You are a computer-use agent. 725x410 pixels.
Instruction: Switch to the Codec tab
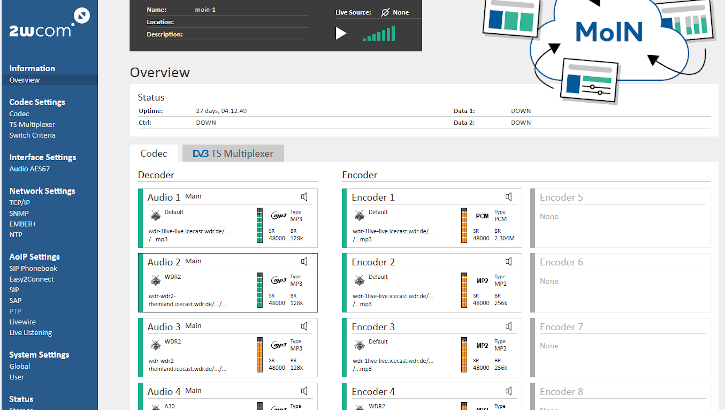coord(154,153)
